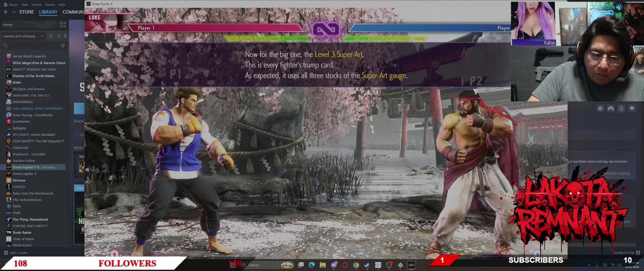644x271 pixels.
Task: Switch to collections grid view icon
Action: [63, 25]
